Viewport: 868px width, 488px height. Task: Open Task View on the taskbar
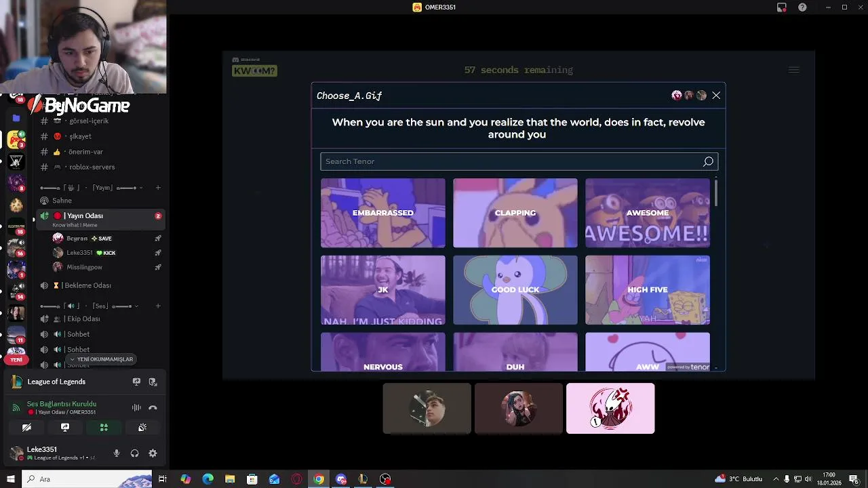tap(163, 479)
